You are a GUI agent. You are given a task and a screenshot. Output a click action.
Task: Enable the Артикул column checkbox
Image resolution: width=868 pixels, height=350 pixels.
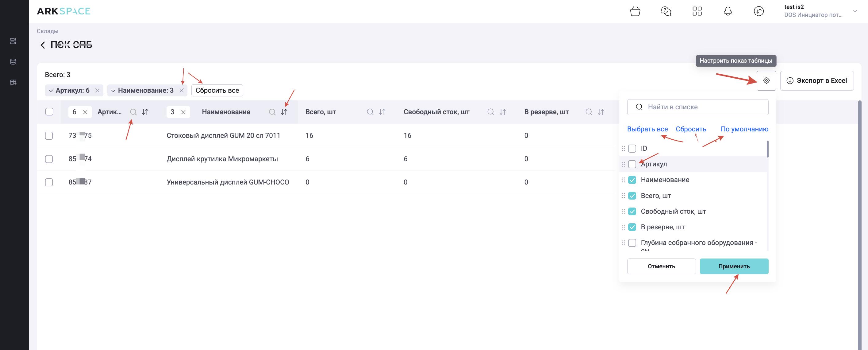pyautogui.click(x=632, y=164)
